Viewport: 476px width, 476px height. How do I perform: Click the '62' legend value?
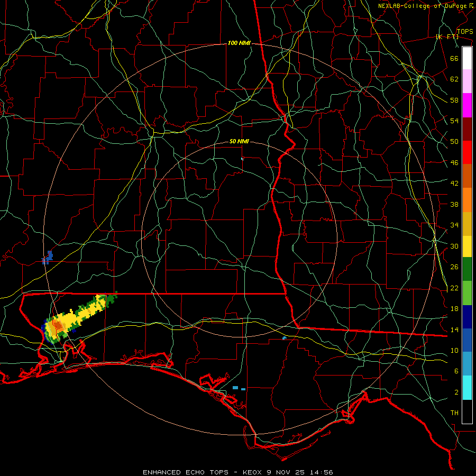pyautogui.click(x=454, y=79)
